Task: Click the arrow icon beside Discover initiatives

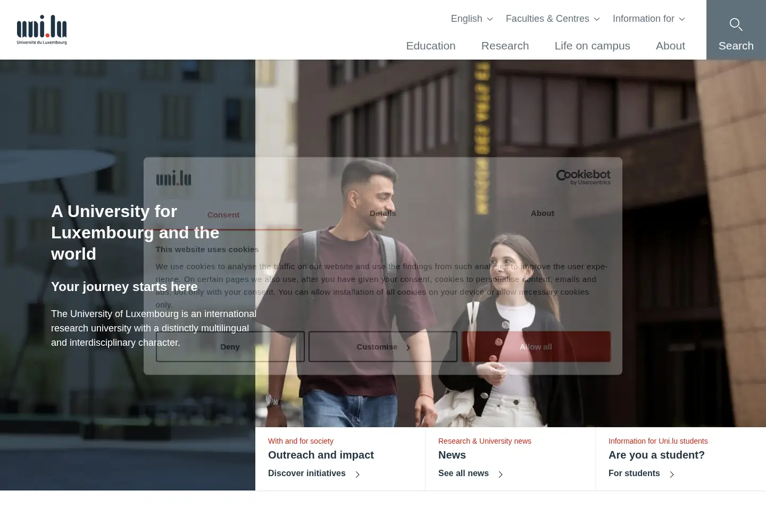Action: coord(357,474)
